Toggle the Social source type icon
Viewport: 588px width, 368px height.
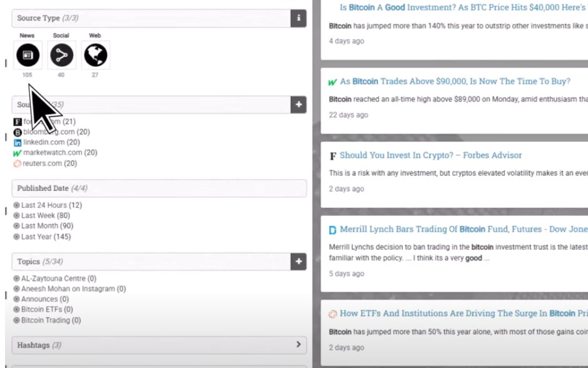[61, 55]
